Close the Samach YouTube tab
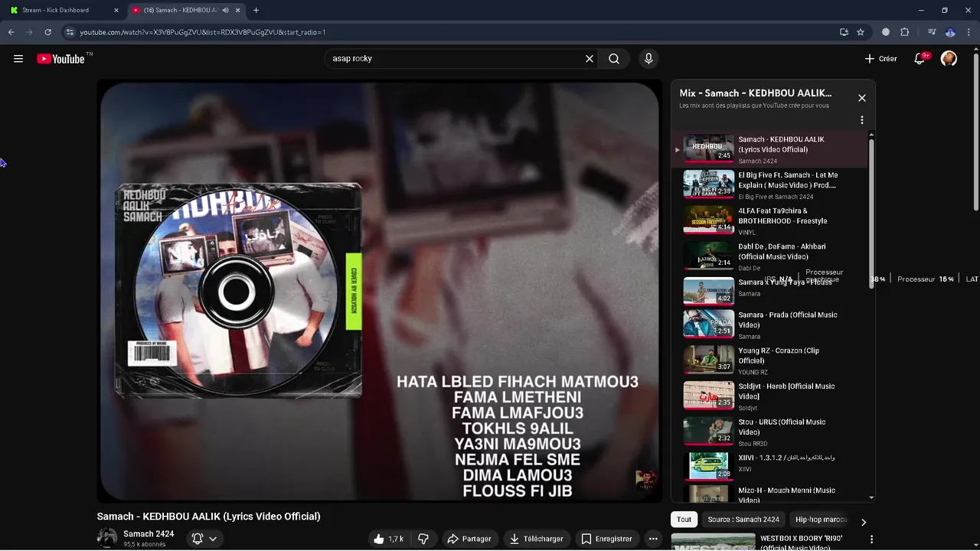 [238, 10]
